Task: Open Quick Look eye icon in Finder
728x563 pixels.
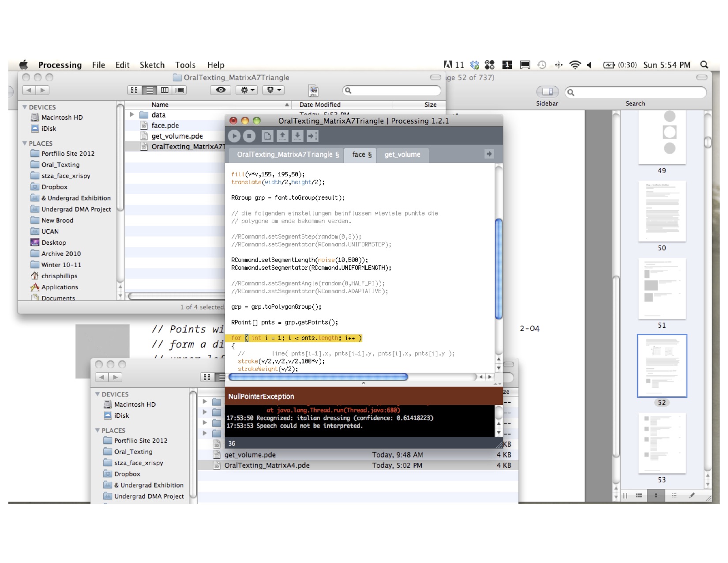Action: [221, 90]
